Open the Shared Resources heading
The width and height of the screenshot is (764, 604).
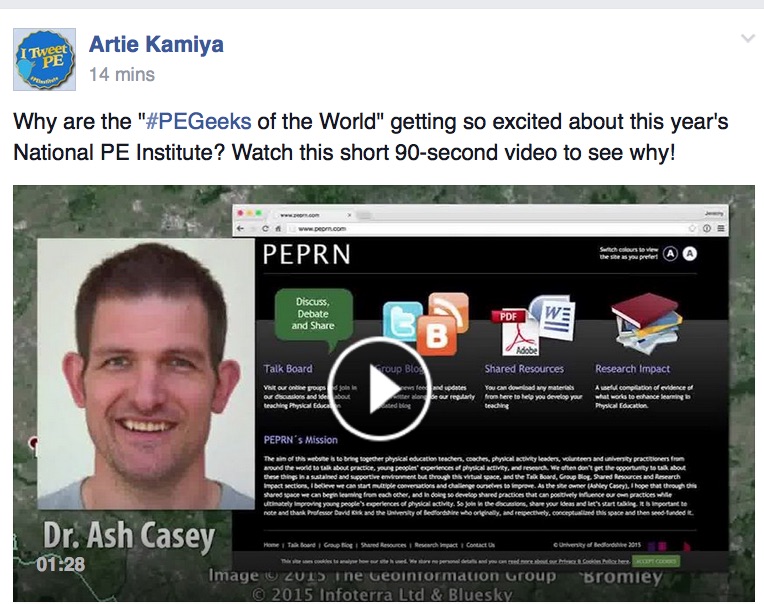click(x=524, y=369)
